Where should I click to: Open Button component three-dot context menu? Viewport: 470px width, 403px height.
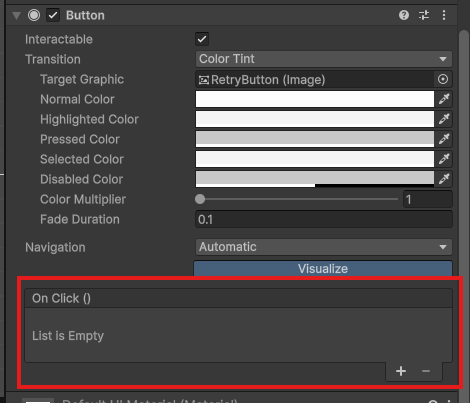pyautogui.click(x=444, y=15)
